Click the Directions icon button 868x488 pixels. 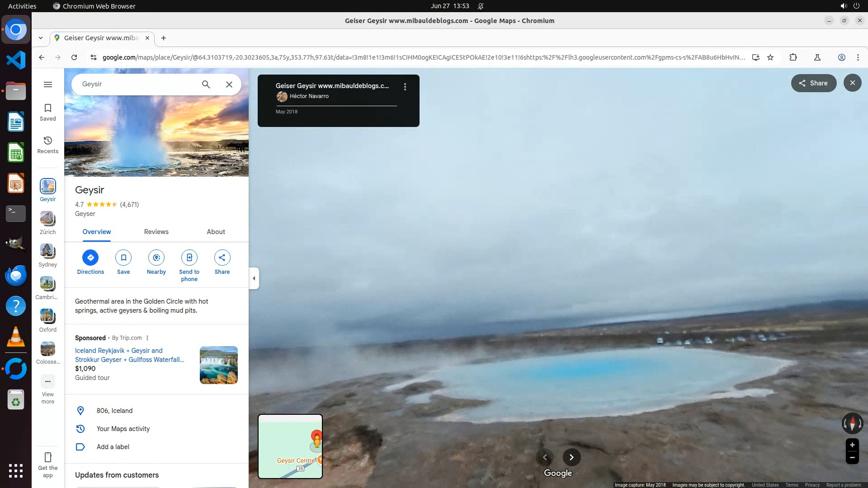90,258
